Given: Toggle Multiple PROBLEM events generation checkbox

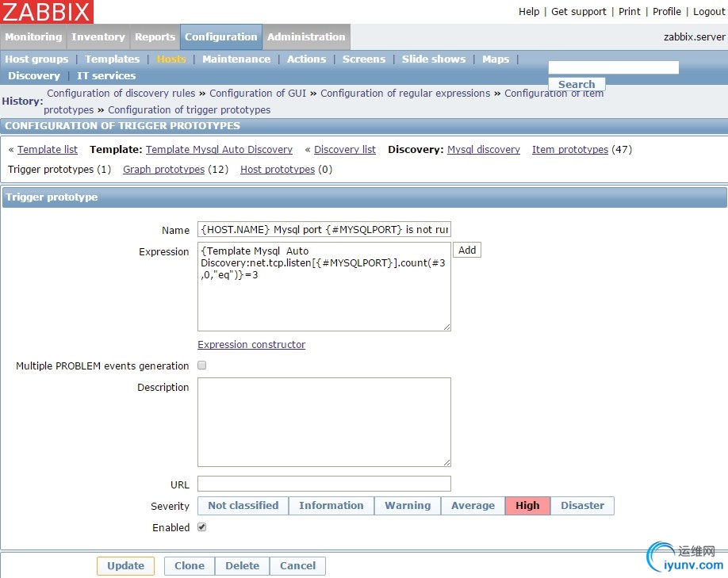Looking at the screenshot, I should coord(202,366).
